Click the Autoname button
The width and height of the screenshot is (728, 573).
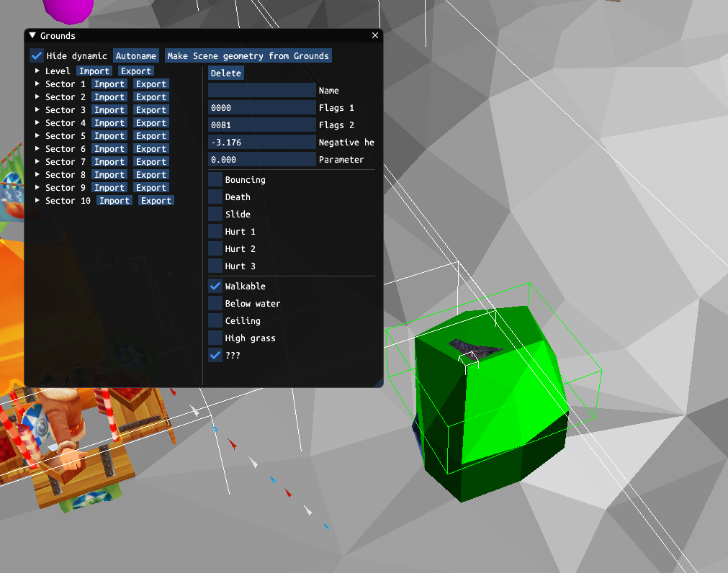(x=136, y=55)
